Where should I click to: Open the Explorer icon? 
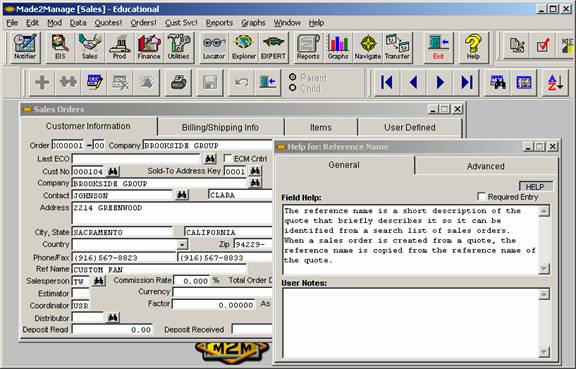(244, 47)
